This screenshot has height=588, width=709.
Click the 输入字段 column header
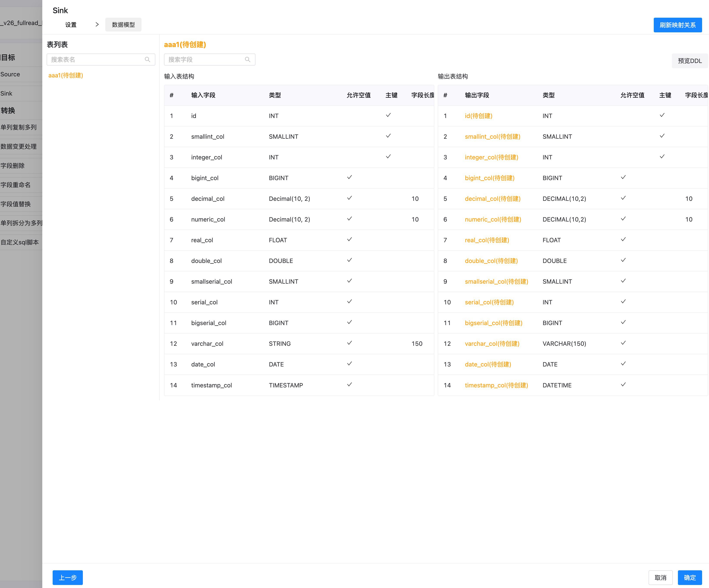203,95
